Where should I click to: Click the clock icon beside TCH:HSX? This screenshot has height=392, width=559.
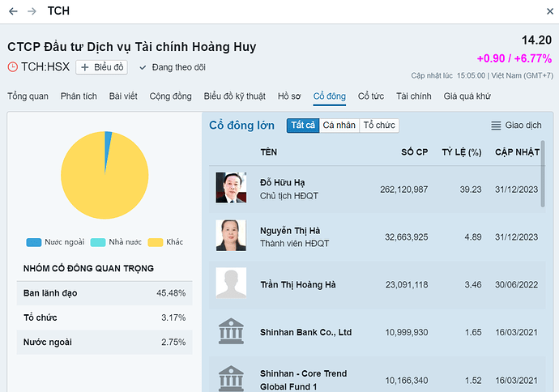[x=13, y=67]
